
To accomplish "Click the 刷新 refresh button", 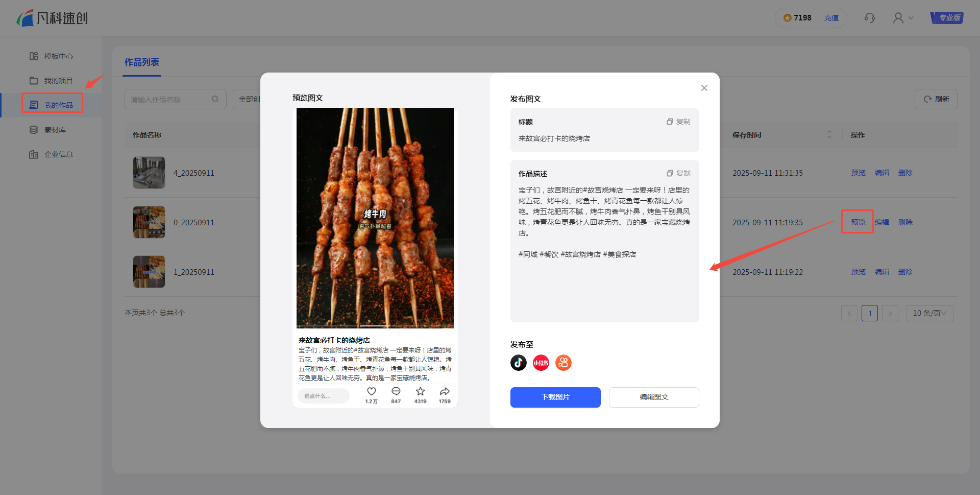I will 936,99.
